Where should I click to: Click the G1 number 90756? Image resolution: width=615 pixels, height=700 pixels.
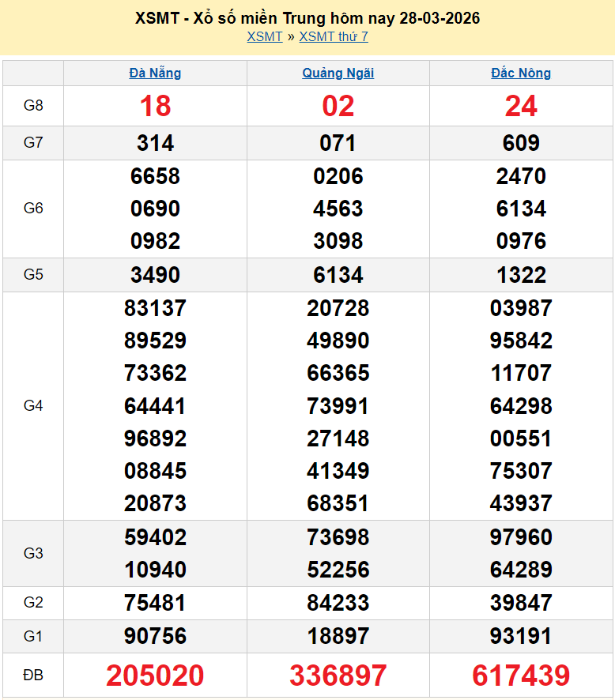(155, 636)
